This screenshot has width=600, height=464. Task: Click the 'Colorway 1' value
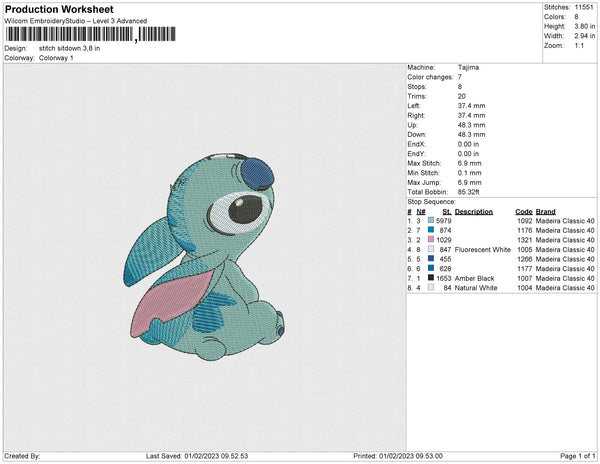(56, 58)
